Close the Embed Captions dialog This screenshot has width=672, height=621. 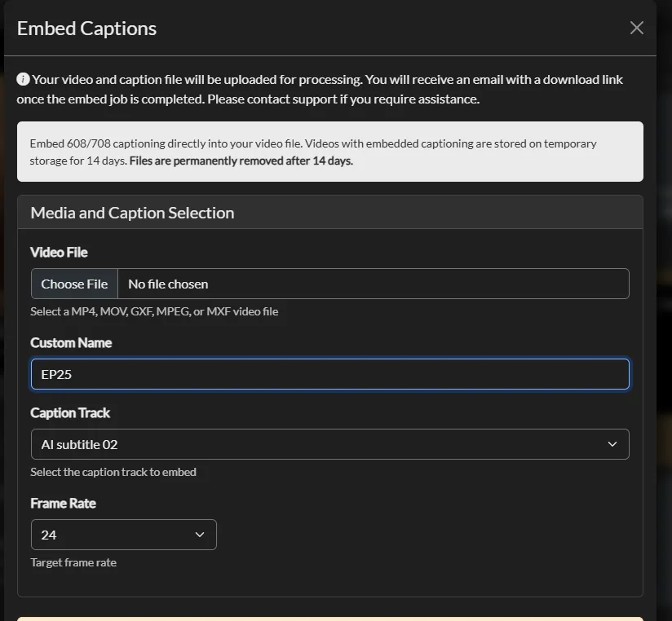636,28
